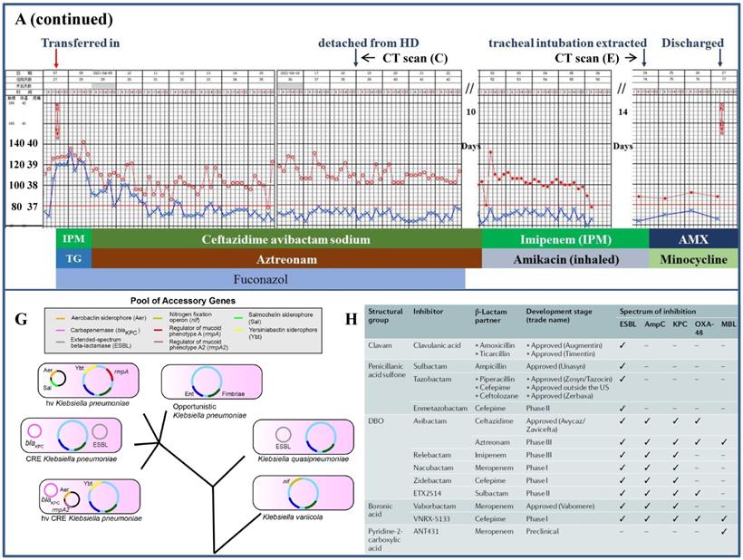Image resolution: width=743 pixels, height=560 pixels.
Task: Click the 'Boronic acid' structural group cell
Action: click(380, 510)
